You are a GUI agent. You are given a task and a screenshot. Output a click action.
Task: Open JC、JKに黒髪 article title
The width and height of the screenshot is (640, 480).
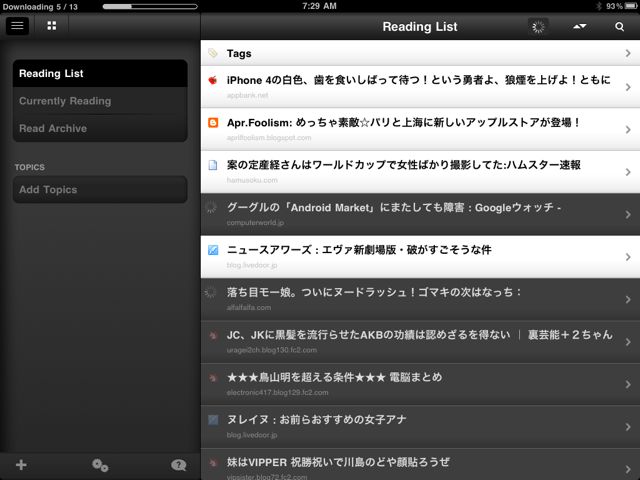420,335
